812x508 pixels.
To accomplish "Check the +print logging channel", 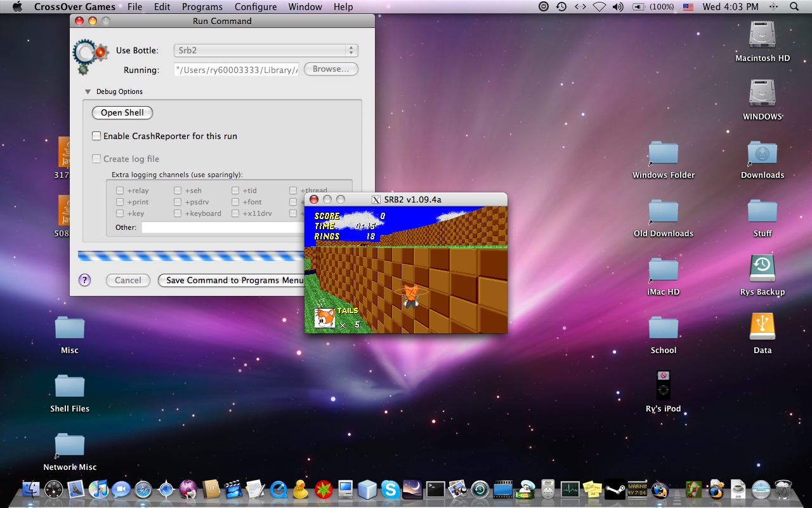I will pyautogui.click(x=120, y=202).
